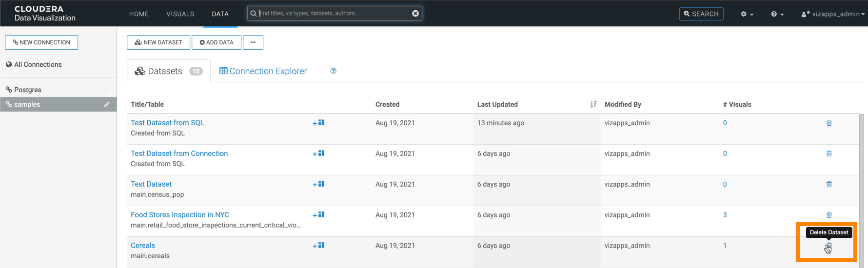Click the NEW DATASET button
Viewport: 868px width, 268px height.
pyautogui.click(x=158, y=42)
